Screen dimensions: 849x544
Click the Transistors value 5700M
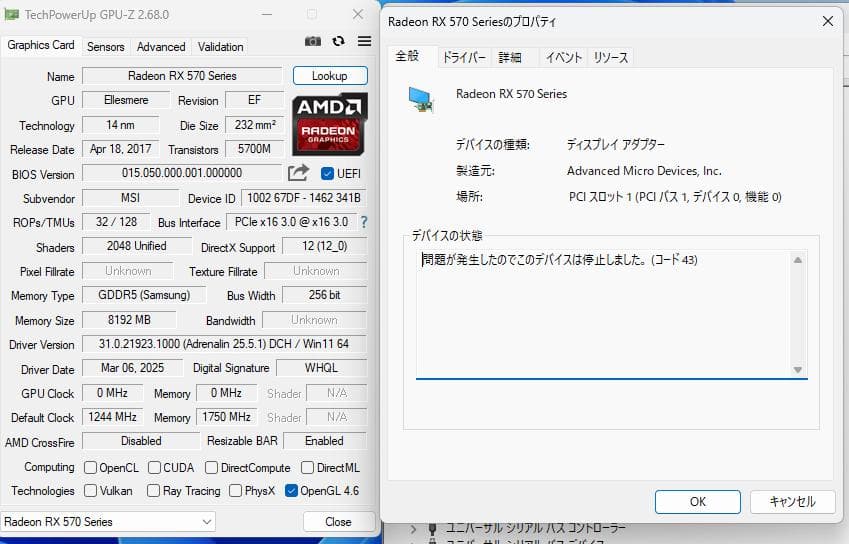click(254, 149)
